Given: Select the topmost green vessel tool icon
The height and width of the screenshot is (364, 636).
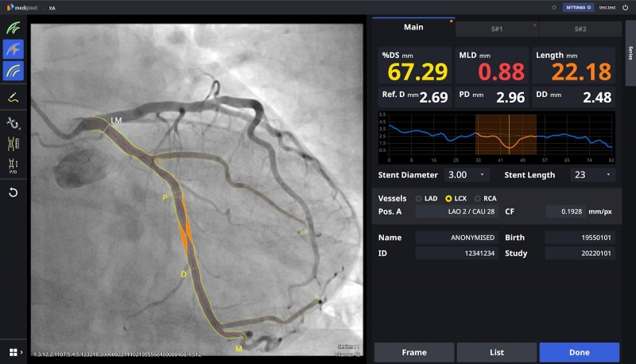Looking at the screenshot, I should (x=14, y=28).
